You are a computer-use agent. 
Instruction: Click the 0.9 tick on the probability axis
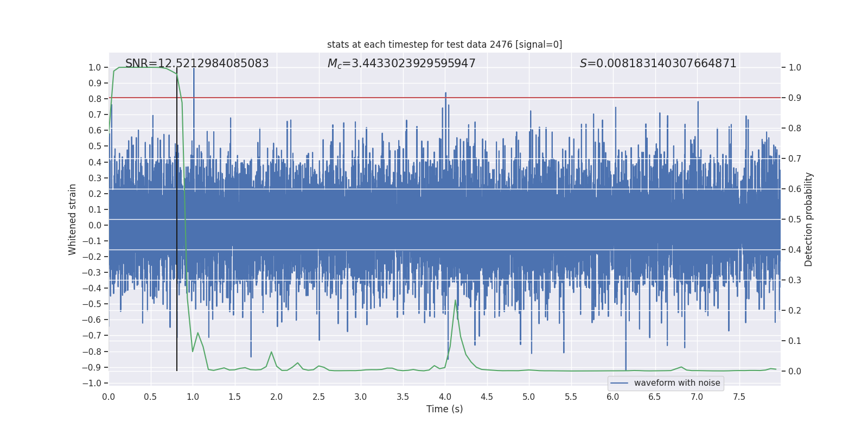[x=795, y=98]
